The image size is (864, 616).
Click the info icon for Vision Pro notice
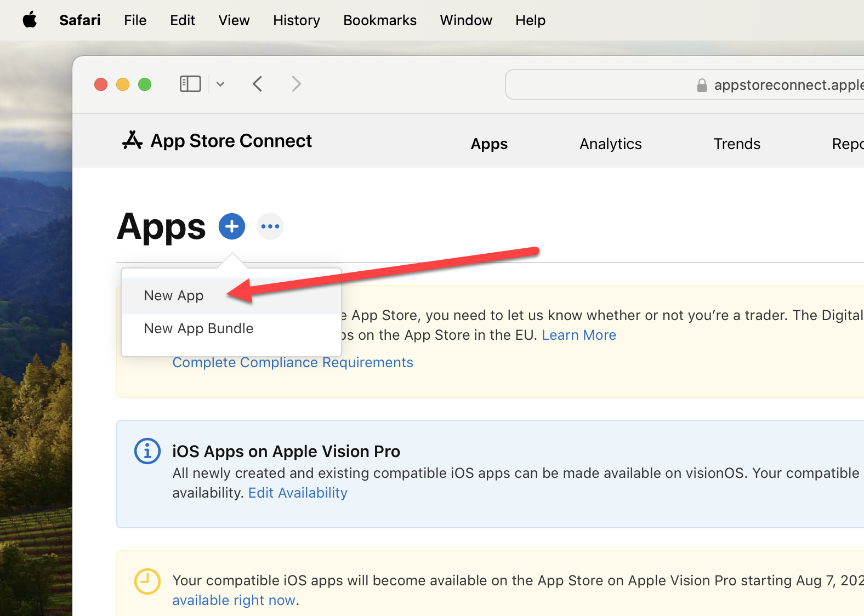tap(147, 451)
